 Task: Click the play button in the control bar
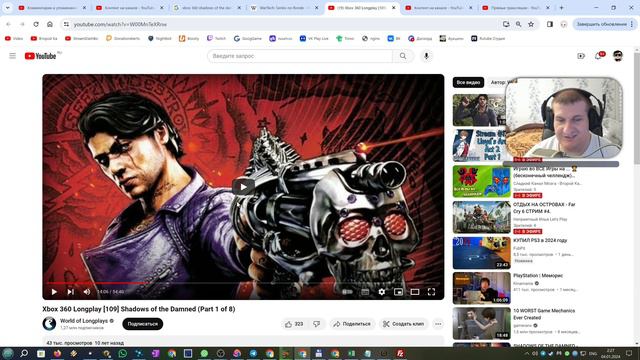click(54, 292)
